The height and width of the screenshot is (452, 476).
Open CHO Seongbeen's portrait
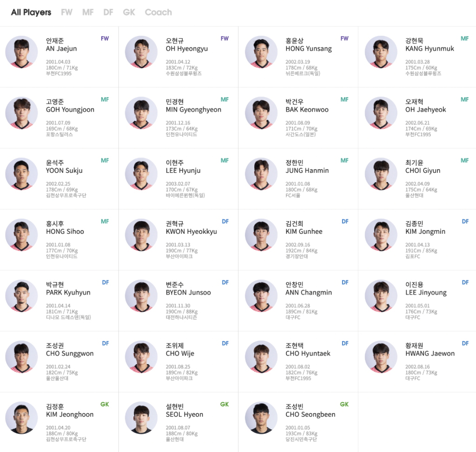coord(261,418)
